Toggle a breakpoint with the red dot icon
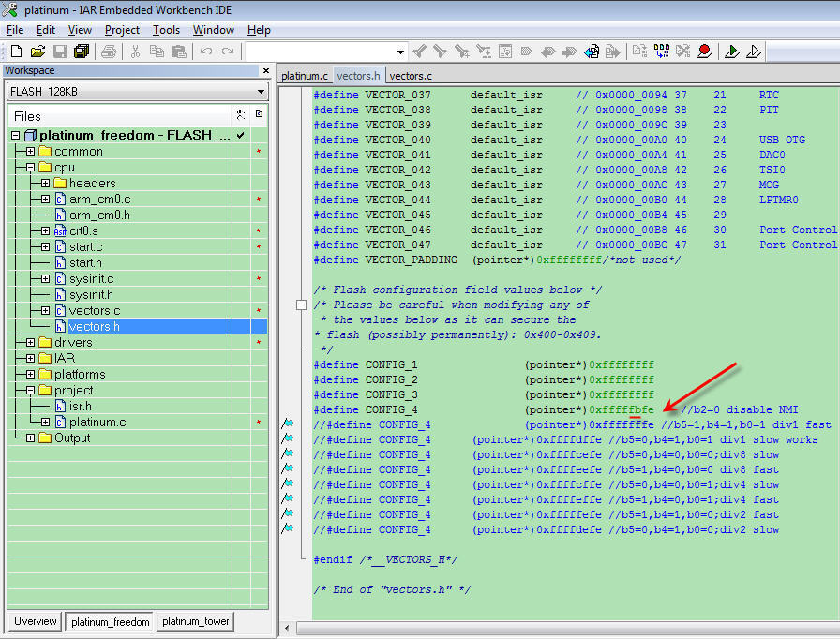Screen dimensions: 840x639 [x=704, y=52]
